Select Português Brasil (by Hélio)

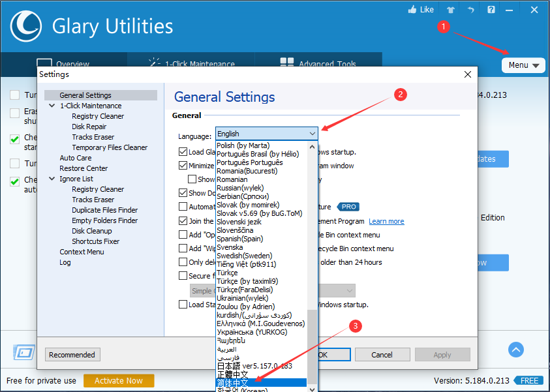pyautogui.click(x=262, y=154)
